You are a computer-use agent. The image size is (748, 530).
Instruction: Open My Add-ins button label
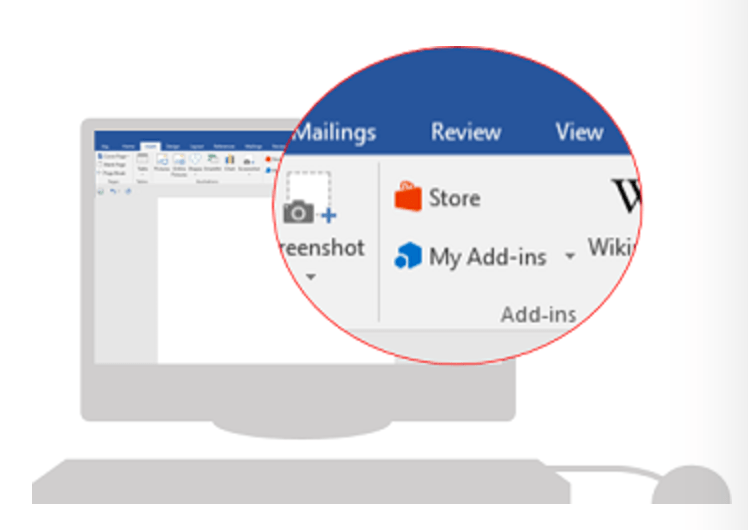tap(488, 258)
